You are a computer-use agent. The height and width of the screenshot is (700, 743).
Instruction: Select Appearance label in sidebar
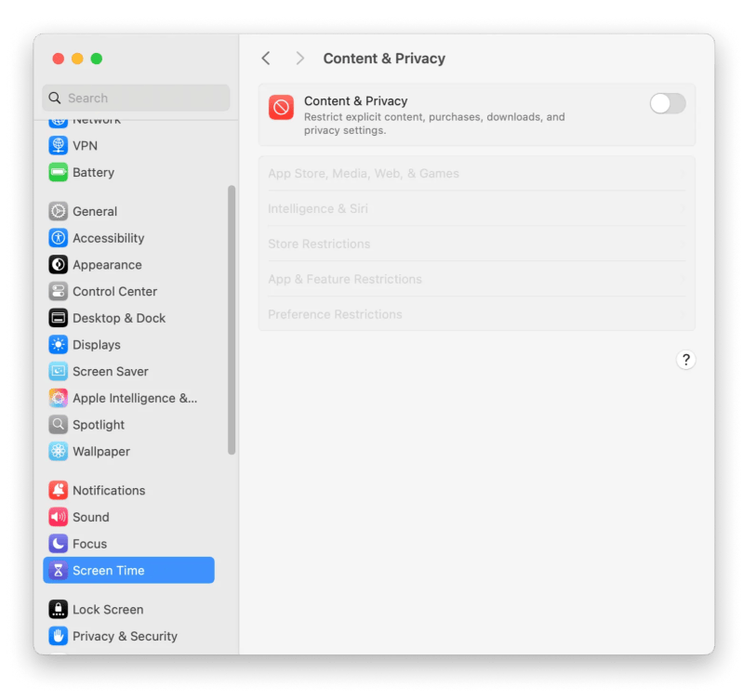pos(107,265)
